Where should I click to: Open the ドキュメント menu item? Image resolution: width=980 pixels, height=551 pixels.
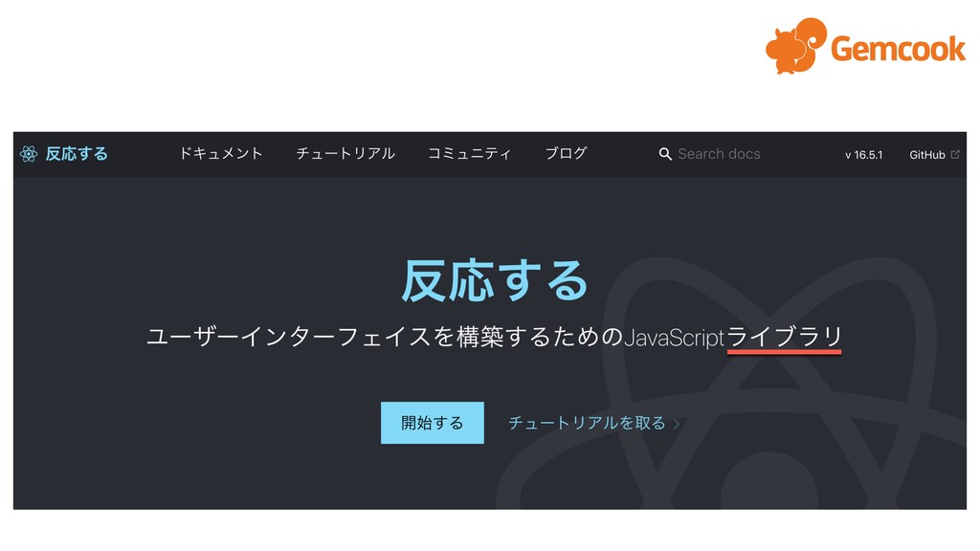(221, 154)
